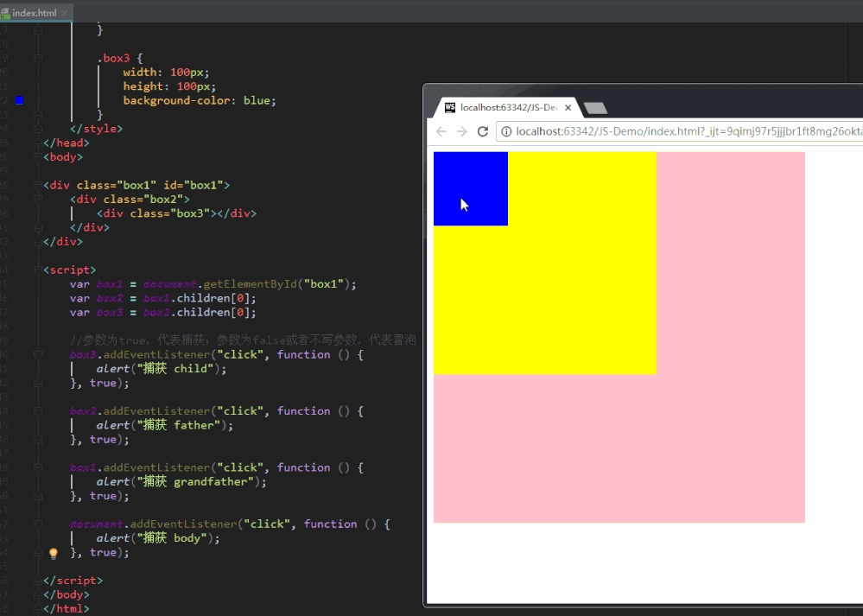
Task: Open a new browser tab
Action: pyautogui.click(x=595, y=108)
